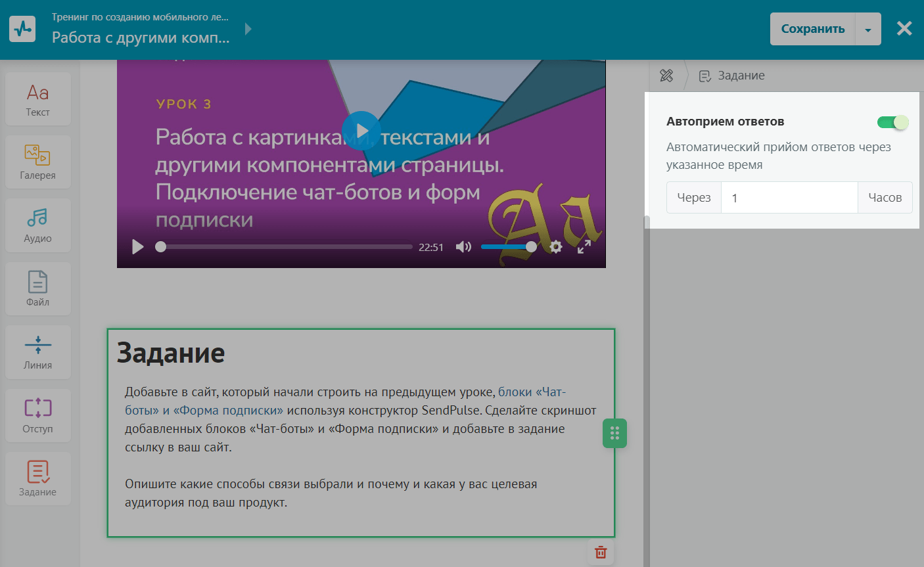Viewport: 924px width, 567px height.
Task: Toggle Автоприем ответов switch off
Action: coord(892,122)
